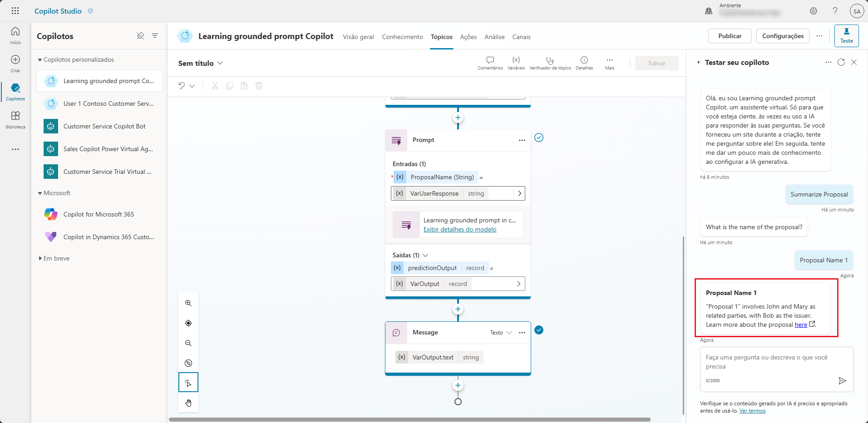Select User 1 Contoso Customer Service copilot
This screenshot has height=423, width=868.
[x=99, y=103]
